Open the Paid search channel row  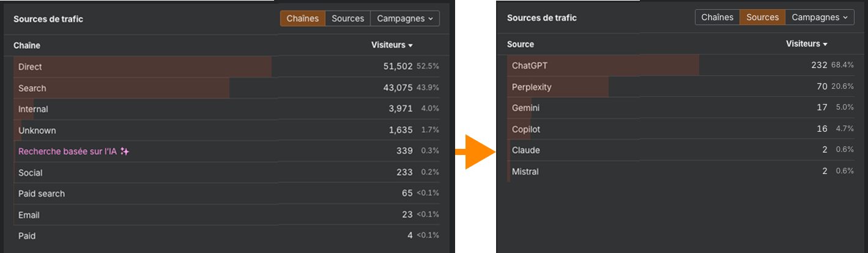point(226,194)
